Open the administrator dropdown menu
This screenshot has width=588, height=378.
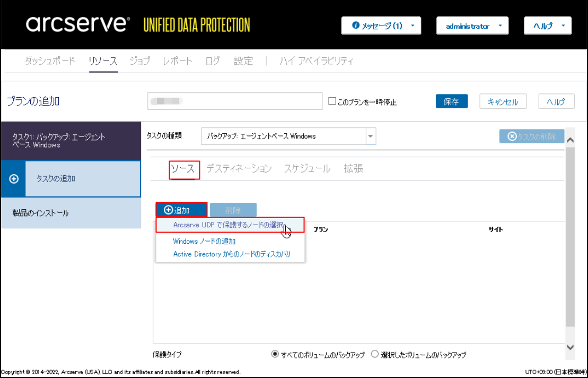tap(472, 26)
